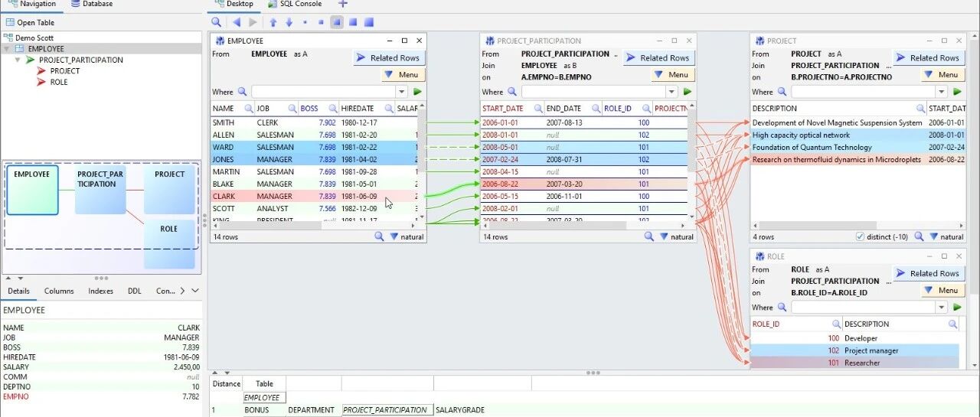
Task: Switch to the Database tab
Action: 91,4
